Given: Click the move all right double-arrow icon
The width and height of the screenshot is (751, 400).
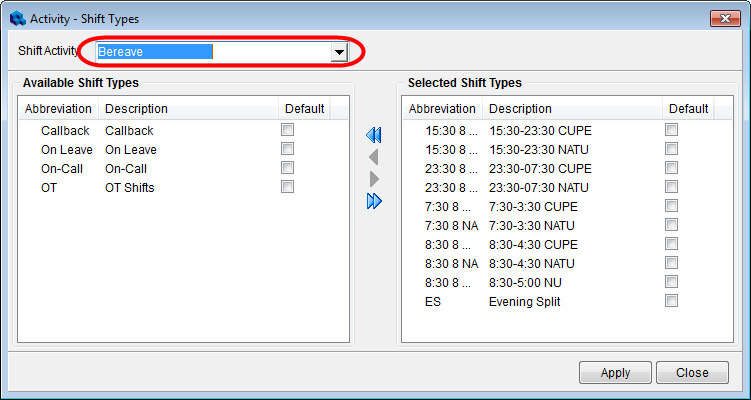Looking at the screenshot, I should 375,201.
